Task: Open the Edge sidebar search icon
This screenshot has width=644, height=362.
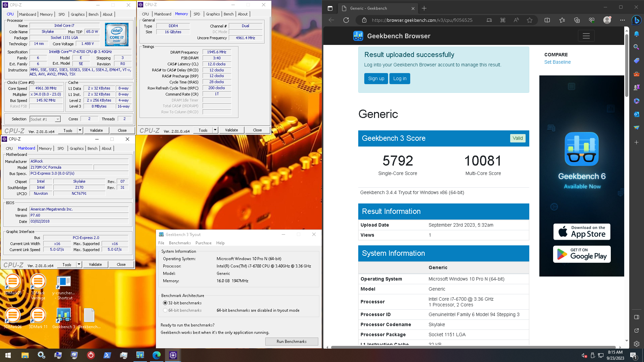Action: pos(636,47)
